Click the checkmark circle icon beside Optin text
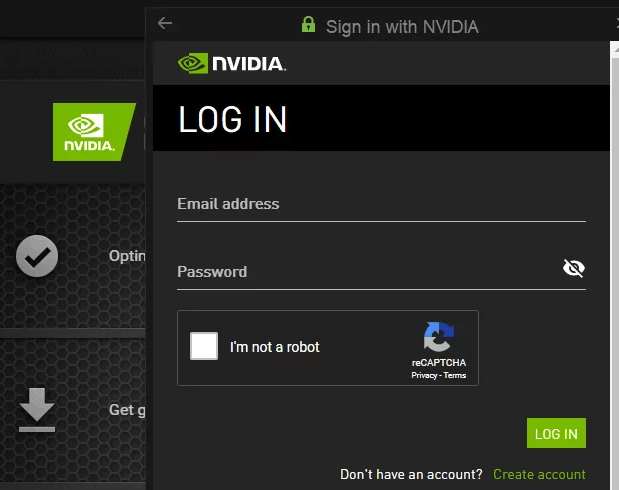The width and height of the screenshot is (619, 490). 37,256
